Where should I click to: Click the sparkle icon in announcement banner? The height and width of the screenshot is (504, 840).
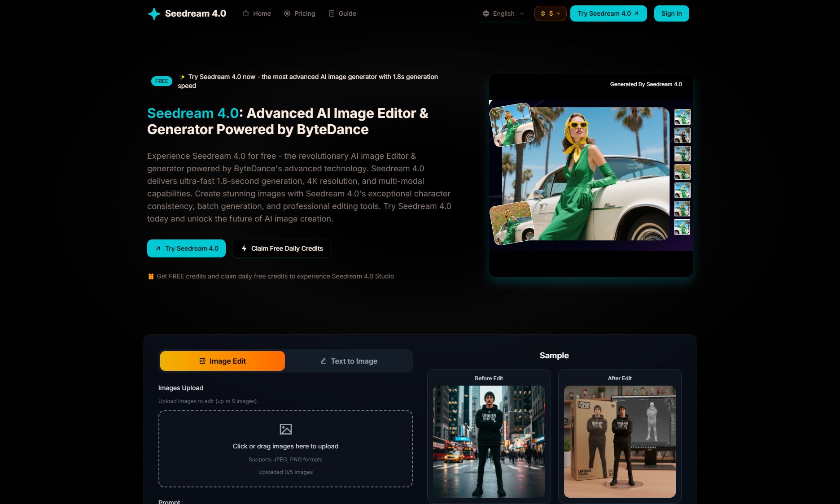[182, 77]
